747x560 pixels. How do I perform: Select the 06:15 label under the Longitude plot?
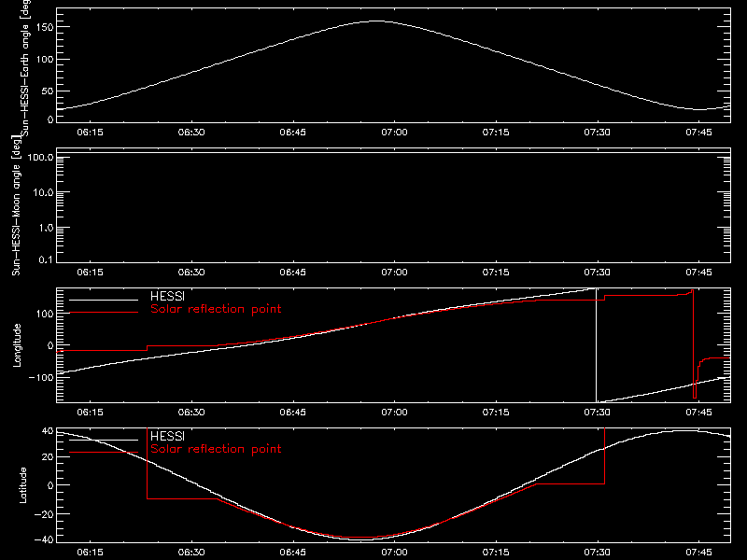90,412
